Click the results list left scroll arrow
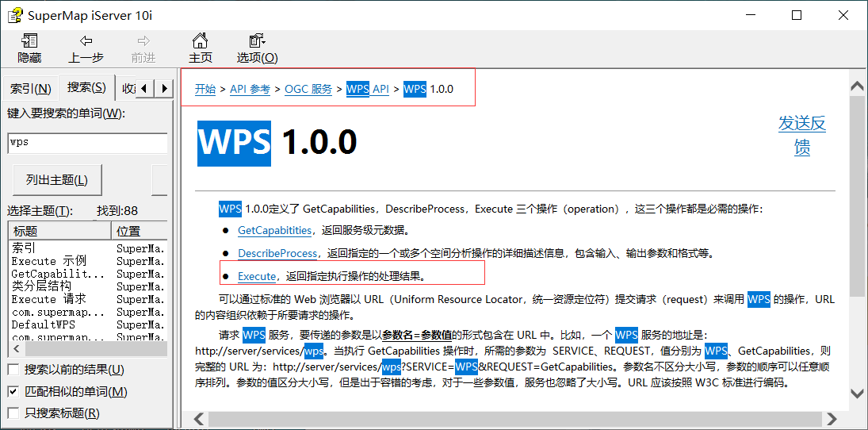Image resolution: width=868 pixels, height=430 pixels. (x=16, y=349)
